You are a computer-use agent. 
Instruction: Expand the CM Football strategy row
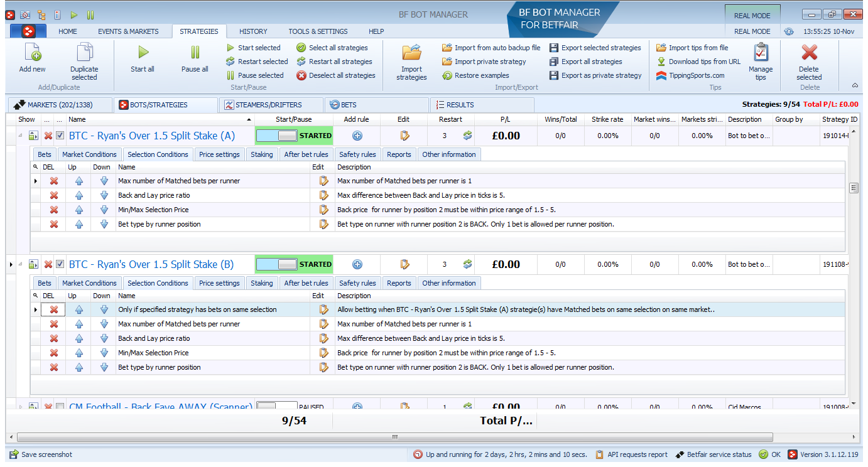[x=20, y=407]
